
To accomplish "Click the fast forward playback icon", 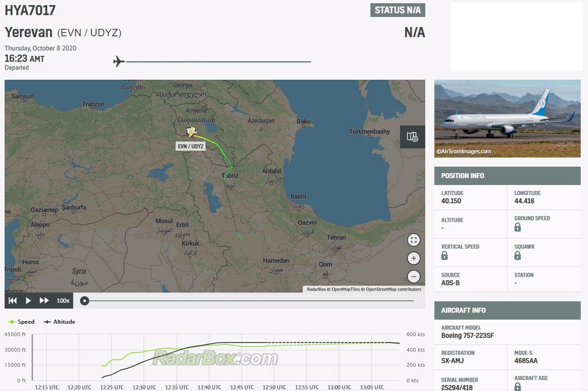I will [x=44, y=301].
